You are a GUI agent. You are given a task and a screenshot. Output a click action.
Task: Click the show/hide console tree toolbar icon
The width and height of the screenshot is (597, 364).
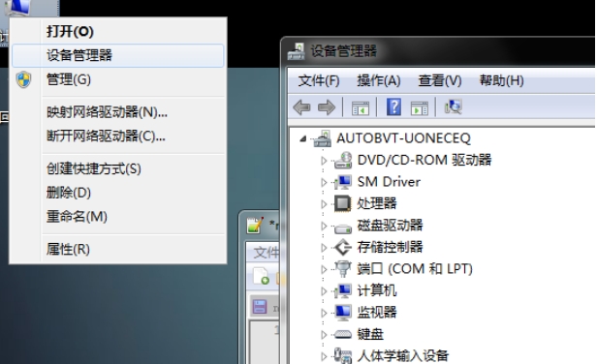point(361,108)
